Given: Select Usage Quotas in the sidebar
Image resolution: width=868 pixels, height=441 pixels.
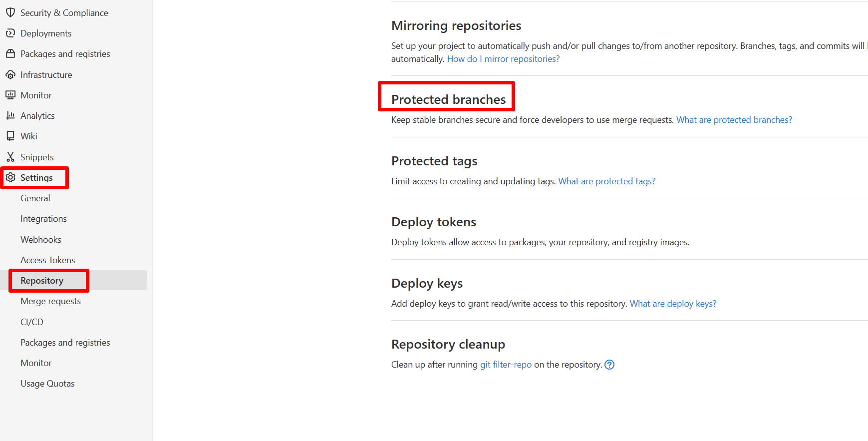Looking at the screenshot, I should 47,383.
